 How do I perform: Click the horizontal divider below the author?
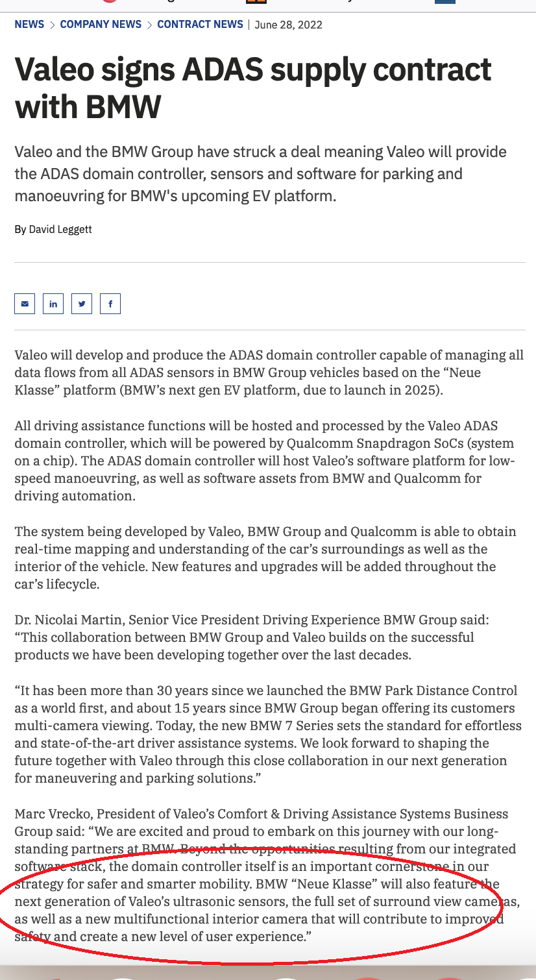click(x=269, y=262)
